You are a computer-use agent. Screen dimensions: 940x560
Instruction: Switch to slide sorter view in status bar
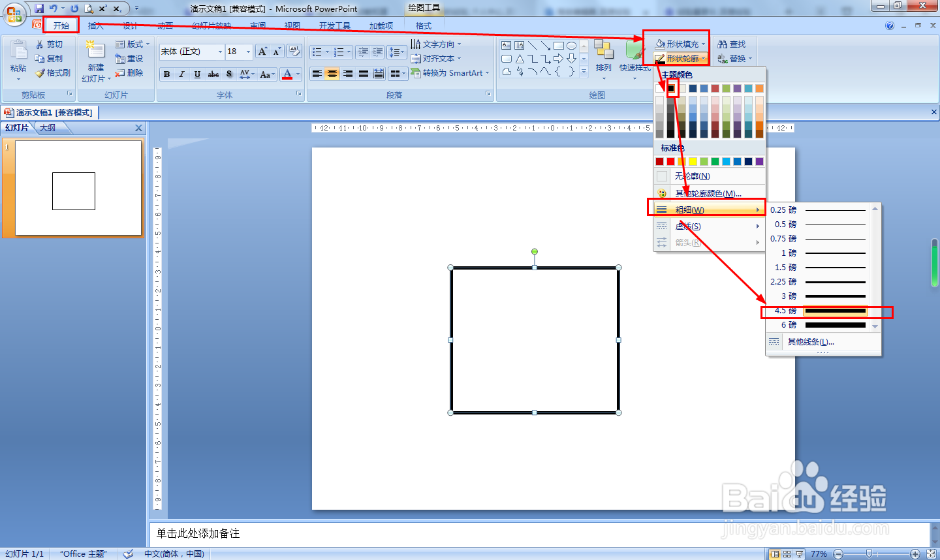pos(787,553)
